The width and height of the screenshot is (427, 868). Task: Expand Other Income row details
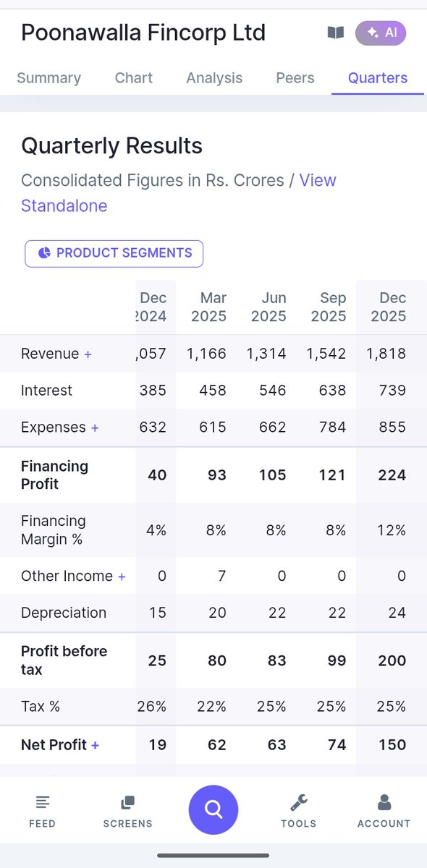[122, 576]
